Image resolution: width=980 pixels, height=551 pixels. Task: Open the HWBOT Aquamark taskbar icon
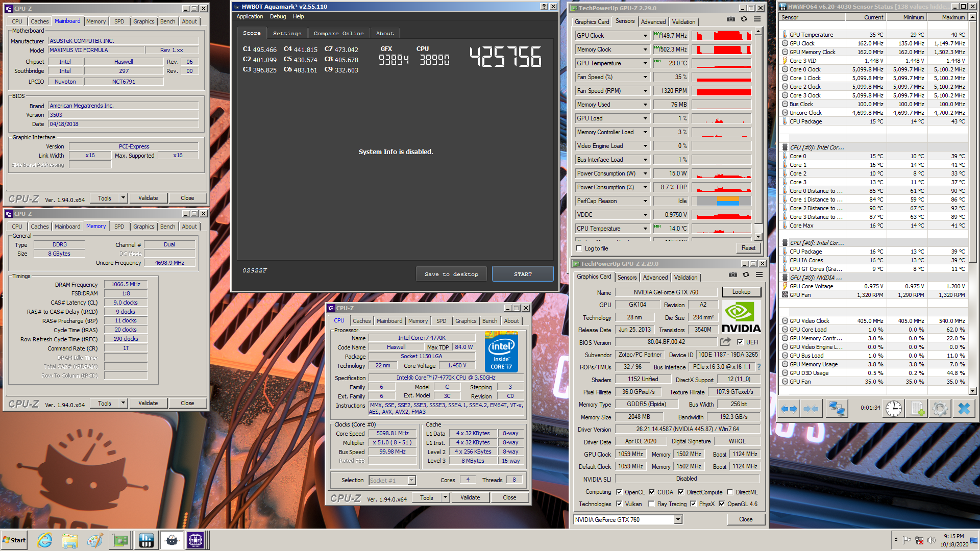tap(171, 540)
